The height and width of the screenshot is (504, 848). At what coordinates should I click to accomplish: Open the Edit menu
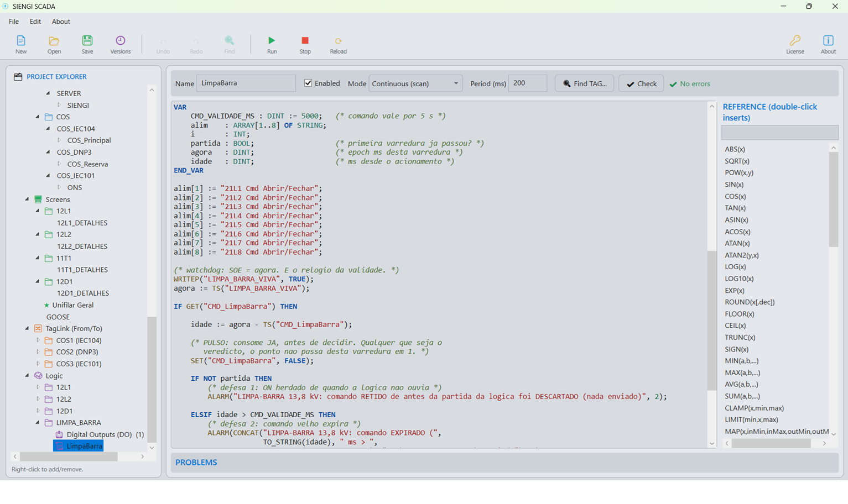pos(35,22)
